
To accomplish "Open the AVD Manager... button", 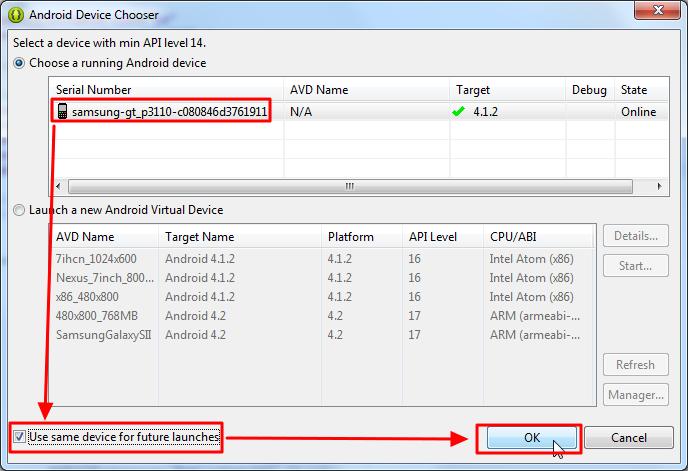I will (x=636, y=395).
